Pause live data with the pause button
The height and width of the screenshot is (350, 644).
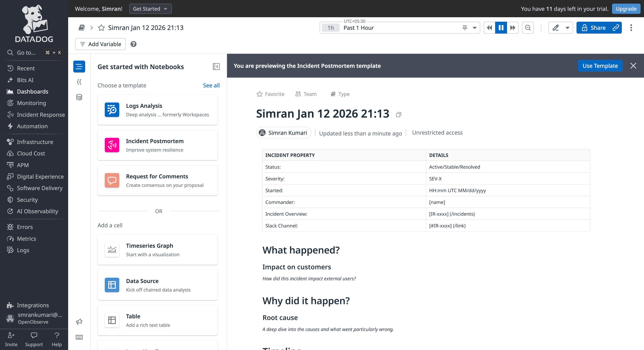tap(501, 28)
